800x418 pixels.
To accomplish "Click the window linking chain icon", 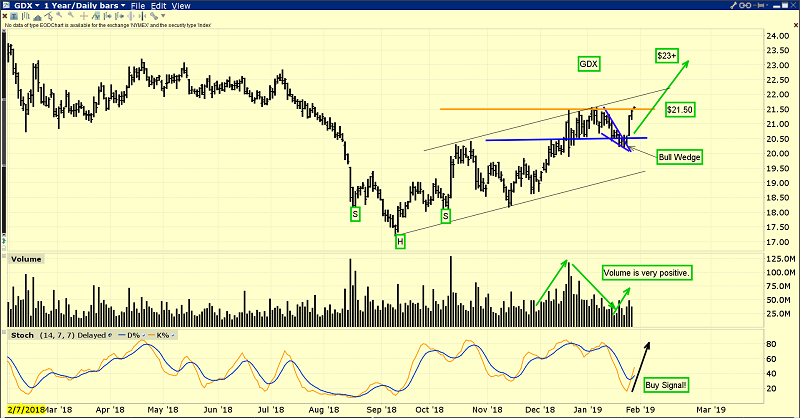I will [x=745, y=5].
